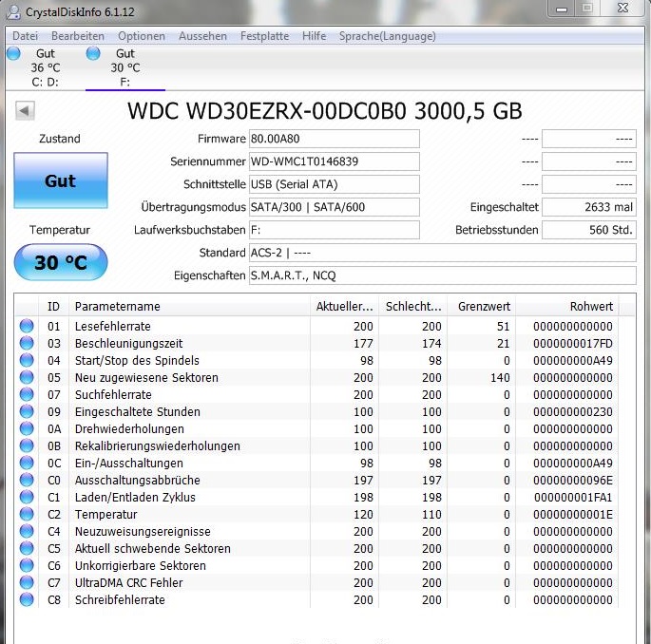Open the Bearbeiten menu
Image resolution: width=651 pixels, height=644 pixels.
(x=78, y=36)
